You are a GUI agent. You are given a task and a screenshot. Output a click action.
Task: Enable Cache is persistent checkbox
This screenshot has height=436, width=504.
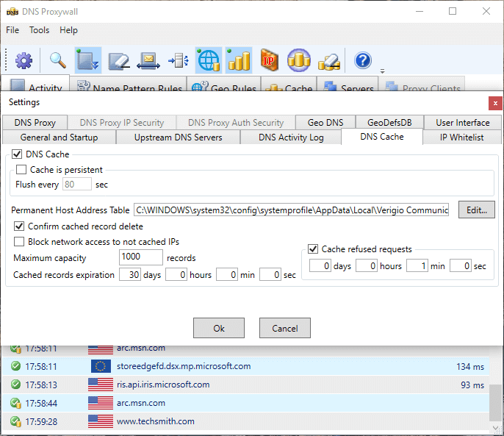click(21, 170)
